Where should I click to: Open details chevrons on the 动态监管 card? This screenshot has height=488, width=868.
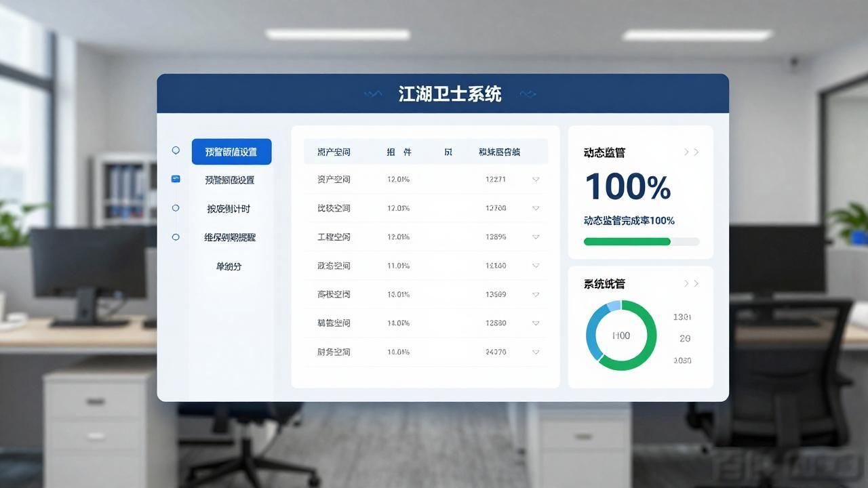[x=691, y=152]
